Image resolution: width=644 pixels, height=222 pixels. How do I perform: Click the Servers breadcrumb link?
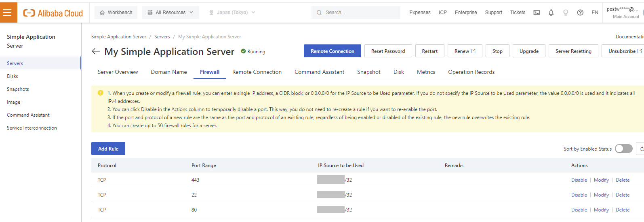tap(162, 37)
